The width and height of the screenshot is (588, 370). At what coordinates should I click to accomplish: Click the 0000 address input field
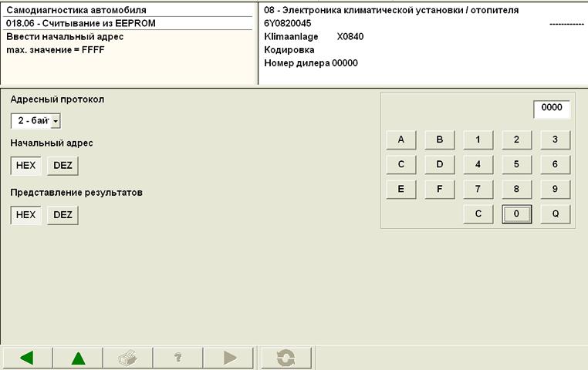pos(552,109)
